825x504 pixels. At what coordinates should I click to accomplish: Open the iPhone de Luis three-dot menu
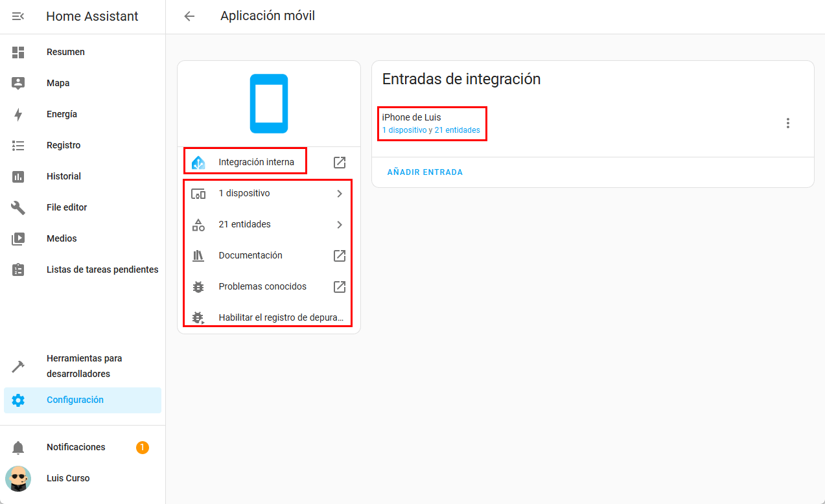point(787,123)
